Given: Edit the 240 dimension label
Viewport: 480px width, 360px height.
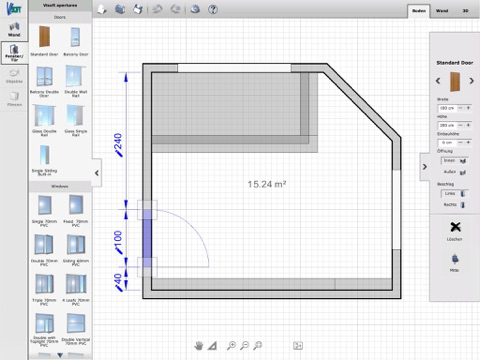Looking at the screenshot, I should pyautogui.click(x=118, y=145).
